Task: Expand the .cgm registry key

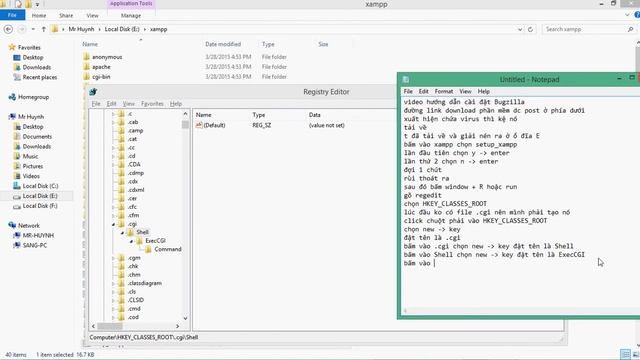Action: coord(113,258)
